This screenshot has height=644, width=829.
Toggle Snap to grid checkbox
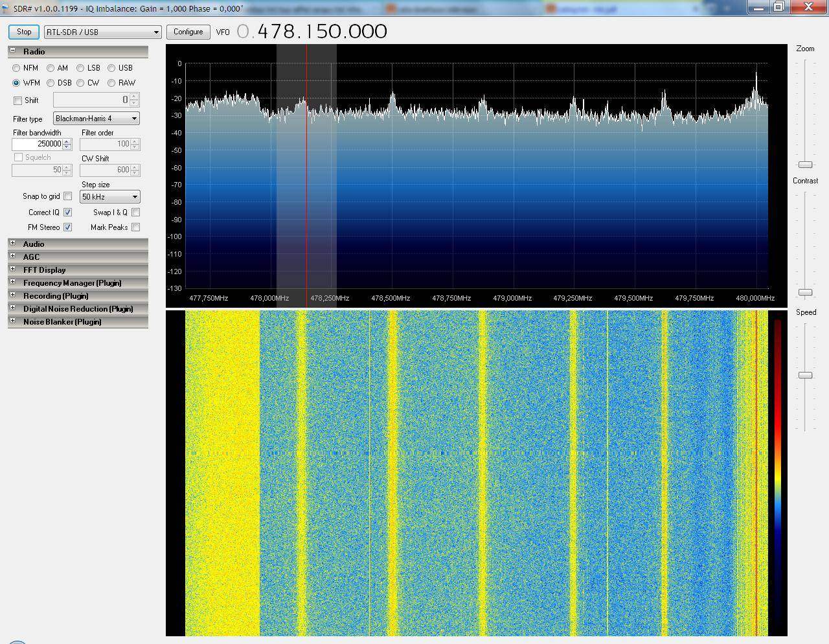pos(67,196)
